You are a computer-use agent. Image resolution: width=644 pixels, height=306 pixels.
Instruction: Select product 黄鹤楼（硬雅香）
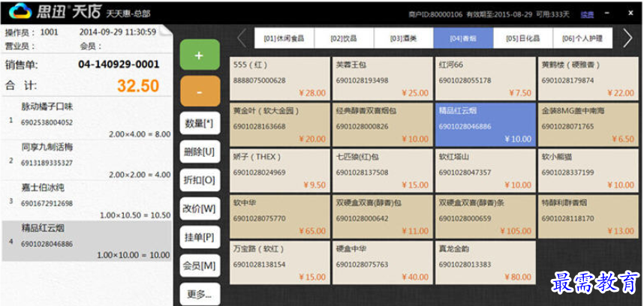tap(588, 79)
